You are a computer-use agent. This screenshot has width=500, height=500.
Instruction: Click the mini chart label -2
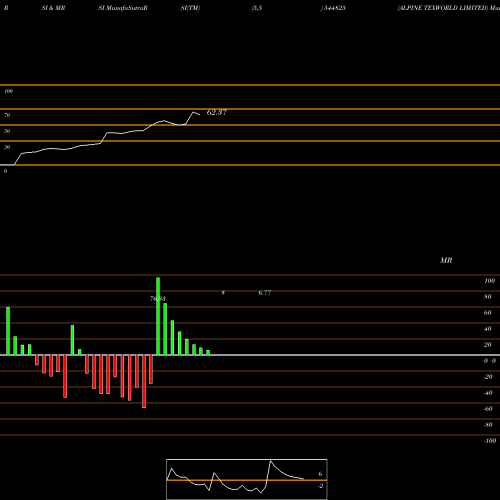pos(320,486)
